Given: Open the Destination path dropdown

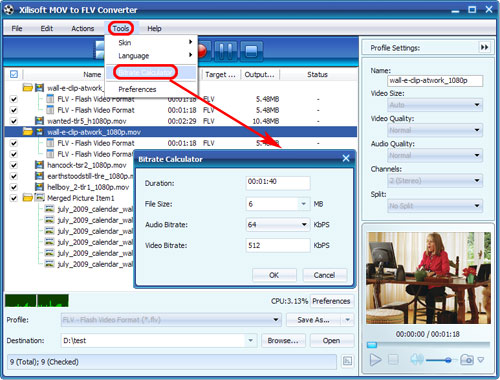Looking at the screenshot, I should 250,340.
